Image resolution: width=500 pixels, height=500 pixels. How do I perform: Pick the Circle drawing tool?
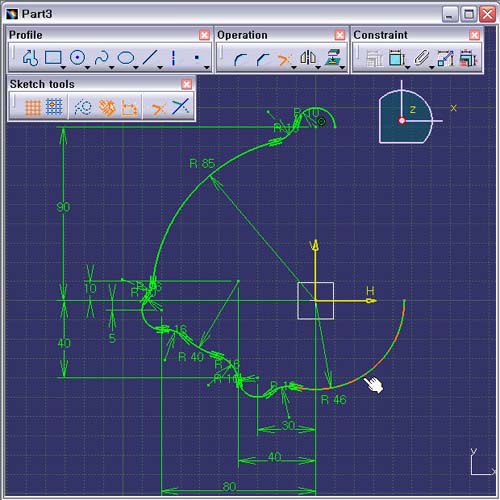point(77,57)
